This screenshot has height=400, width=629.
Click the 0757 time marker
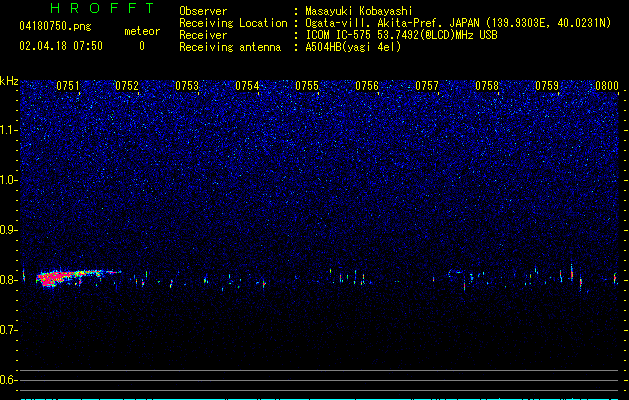[x=427, y=86]
